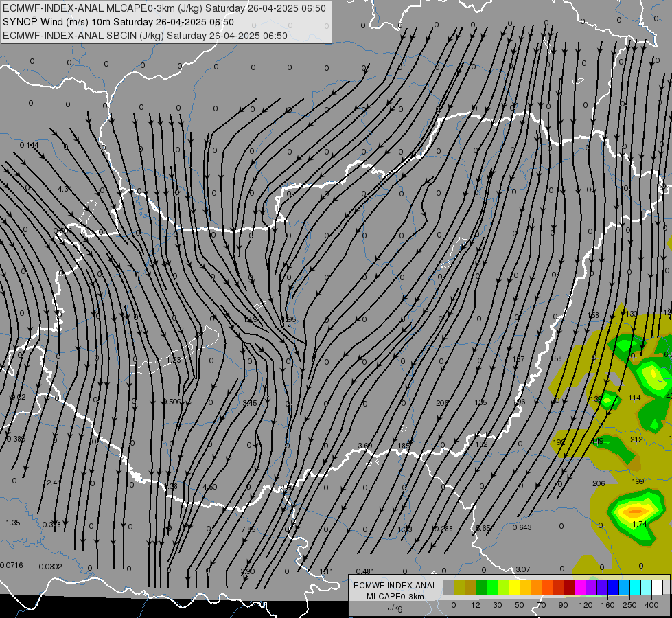Image resolution: width=672 pixels, height=618 pixels.
Task: Click the map value 1.95
Action: click(x=288, y=319)
